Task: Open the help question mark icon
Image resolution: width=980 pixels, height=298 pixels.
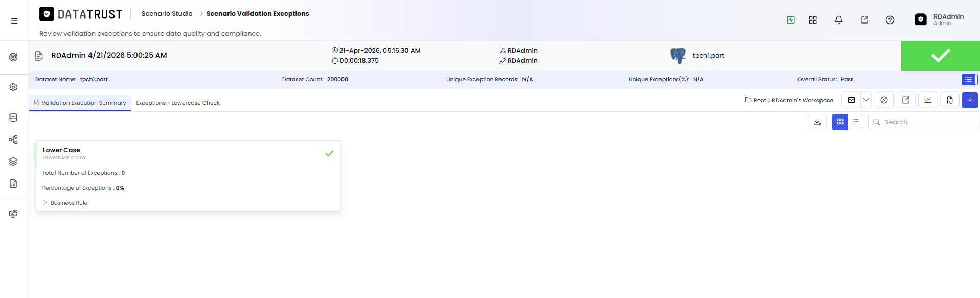Action: [x=890, y=20]
